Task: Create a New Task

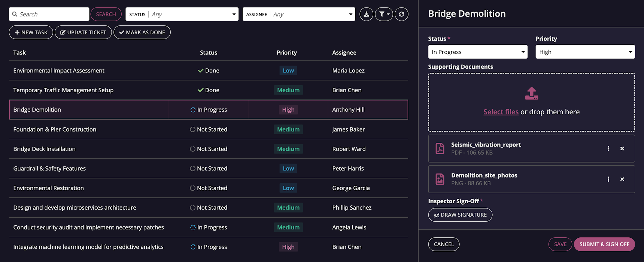Action: [x=31, y=32]
